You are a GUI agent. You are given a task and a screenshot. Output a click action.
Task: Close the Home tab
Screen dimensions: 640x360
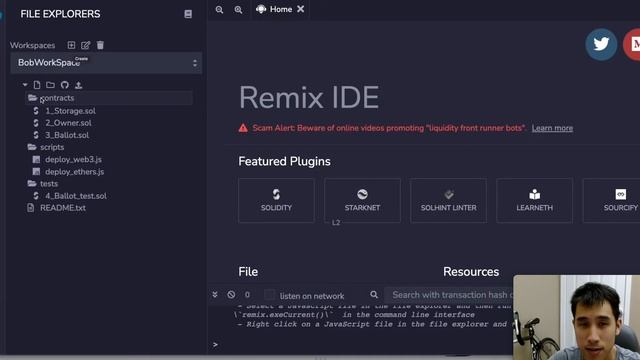(300, 9)
